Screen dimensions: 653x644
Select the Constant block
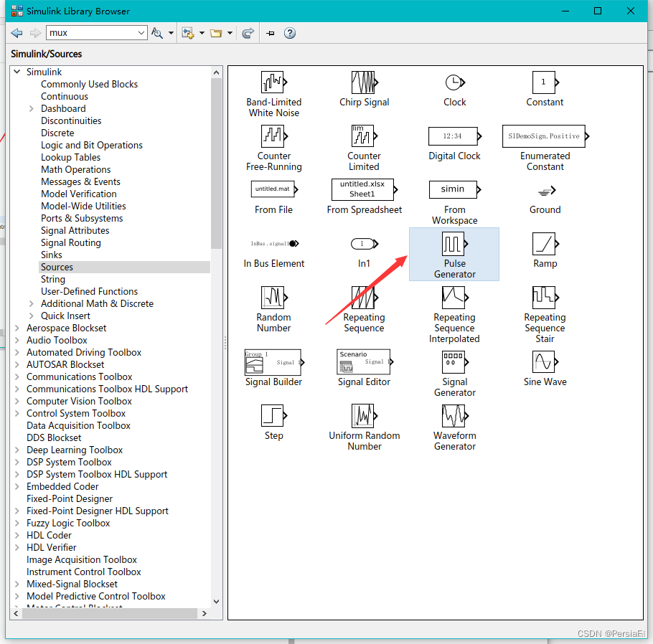(x=545, y=89)
